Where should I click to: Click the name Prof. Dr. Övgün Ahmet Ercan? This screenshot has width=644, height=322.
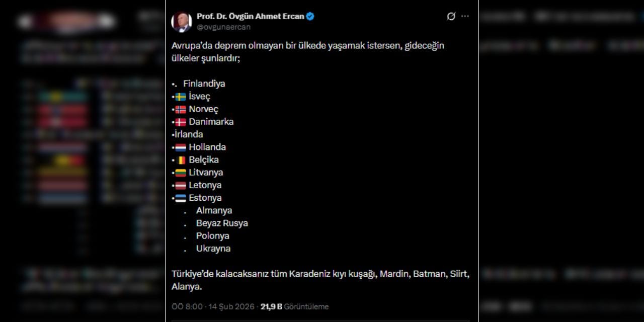pos(250,16)
